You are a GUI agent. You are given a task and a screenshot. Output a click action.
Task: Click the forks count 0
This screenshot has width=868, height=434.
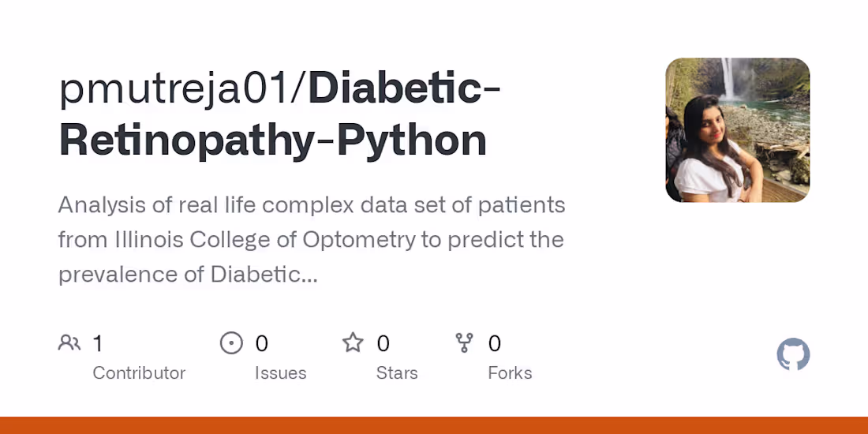click(494, 344)
